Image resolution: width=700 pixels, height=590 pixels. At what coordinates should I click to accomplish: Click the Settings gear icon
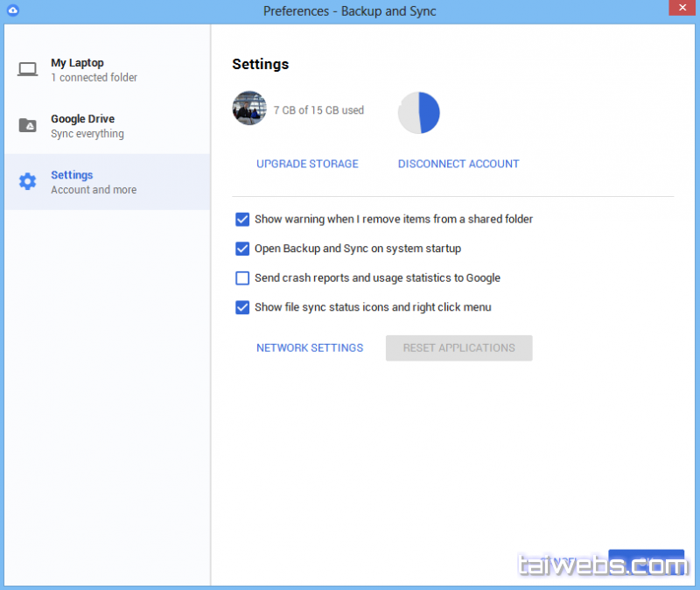tap(28, 182)
